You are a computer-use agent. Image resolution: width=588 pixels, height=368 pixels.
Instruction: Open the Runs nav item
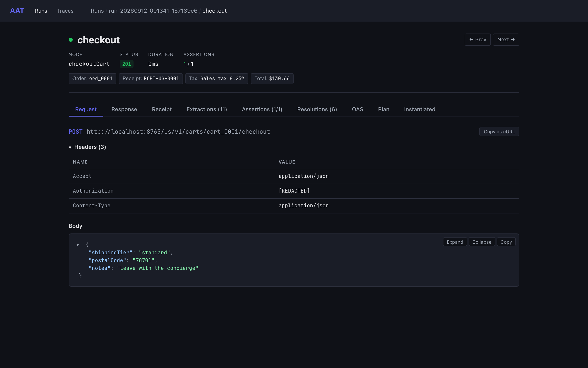(41, 11)
